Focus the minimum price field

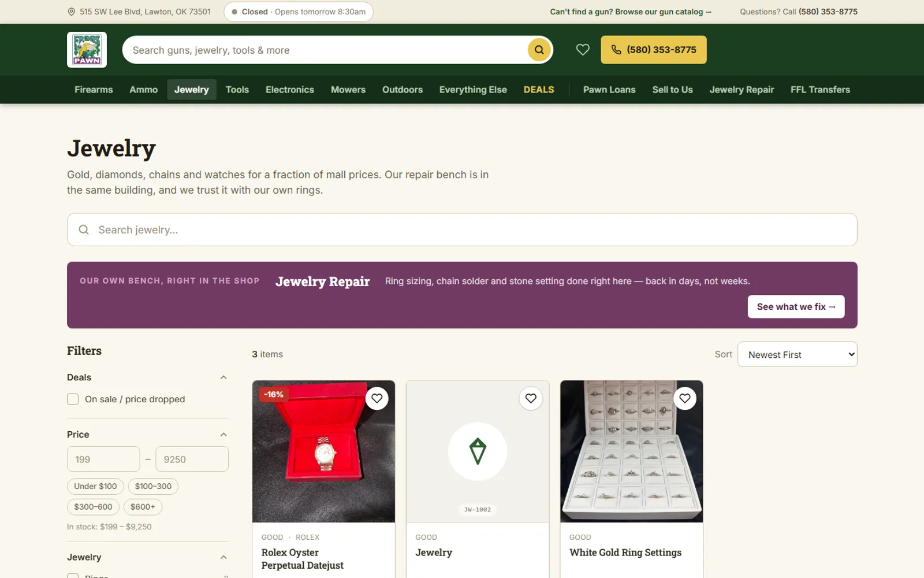103,459
